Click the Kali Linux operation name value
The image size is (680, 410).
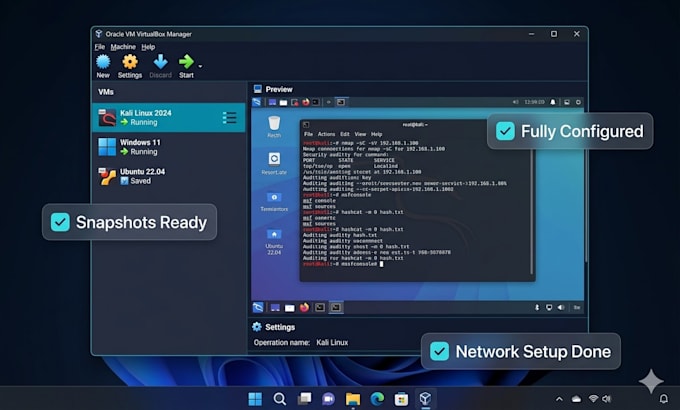click(x=332, y=342)
